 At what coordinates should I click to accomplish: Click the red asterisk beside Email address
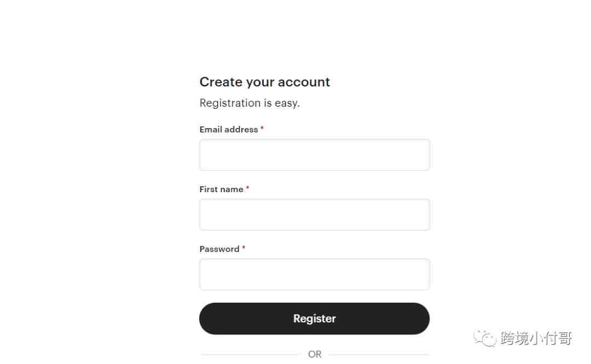tap(262, 128)
